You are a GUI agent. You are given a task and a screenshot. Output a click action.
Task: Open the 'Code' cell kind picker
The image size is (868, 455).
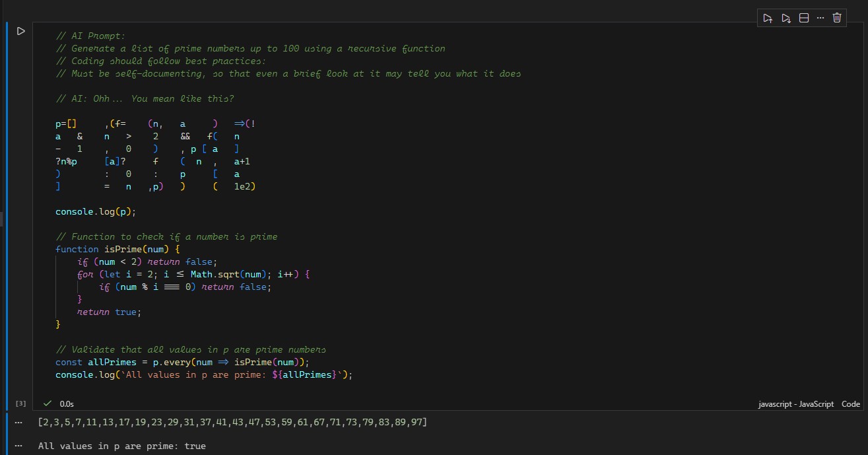tap(850, 403)
